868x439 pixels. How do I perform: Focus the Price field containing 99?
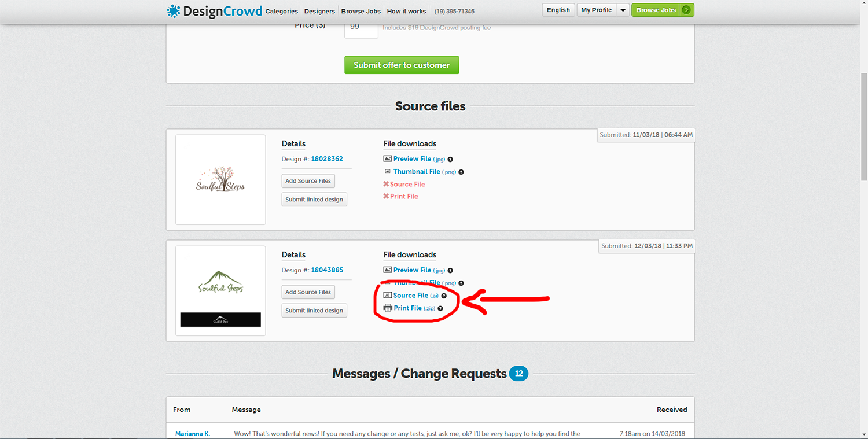point(361,29)
